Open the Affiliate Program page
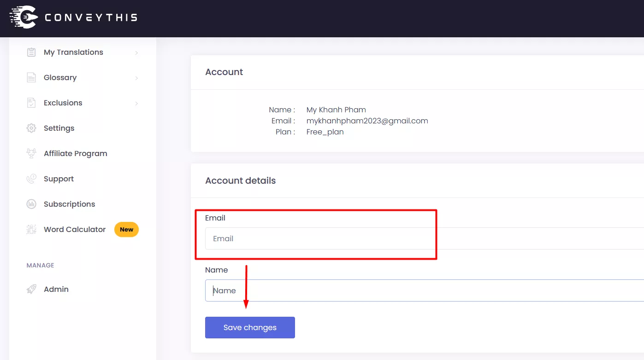 [x=75, y=154]
